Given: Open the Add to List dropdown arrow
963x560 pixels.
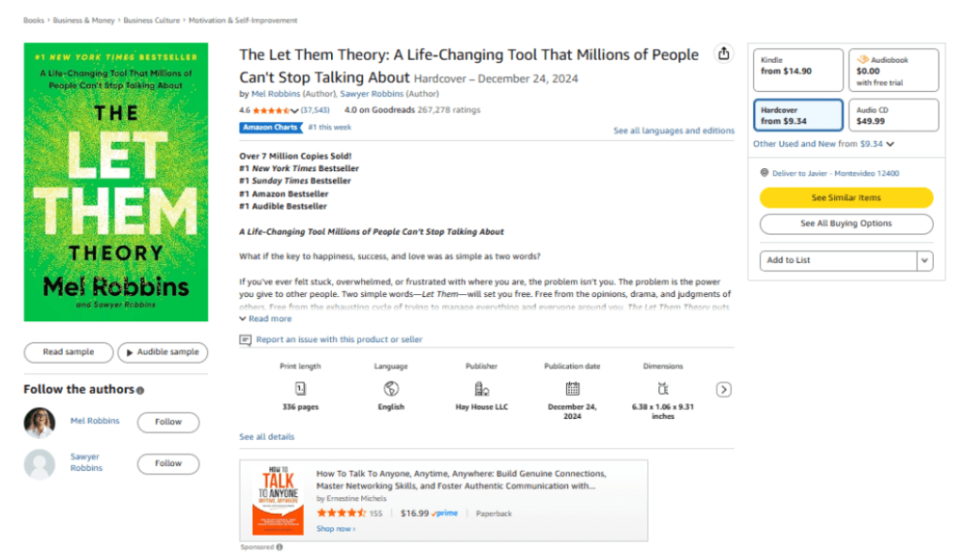Looking at the screenshot, I should pyautogui.click(x=924, y=260).
